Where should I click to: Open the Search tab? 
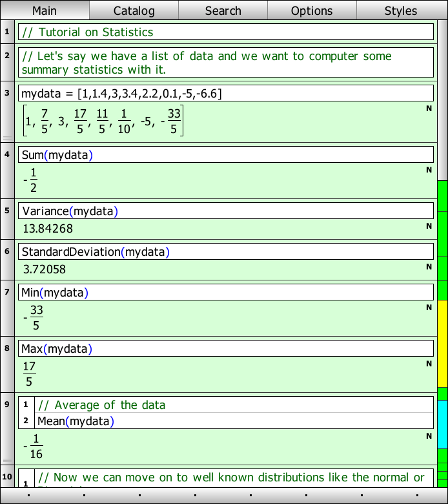coord(223,10)
